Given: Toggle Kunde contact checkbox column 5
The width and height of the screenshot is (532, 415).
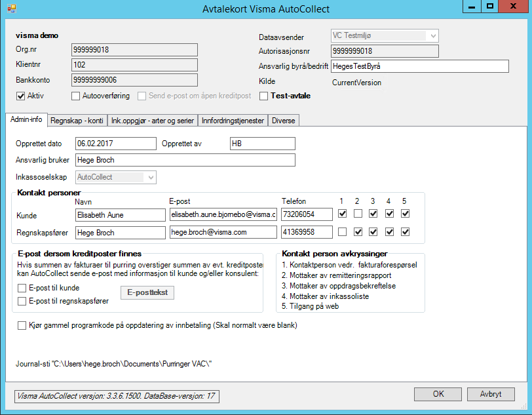Looking at the screenshot, I should pyautogui.click(x=405, y=214).
